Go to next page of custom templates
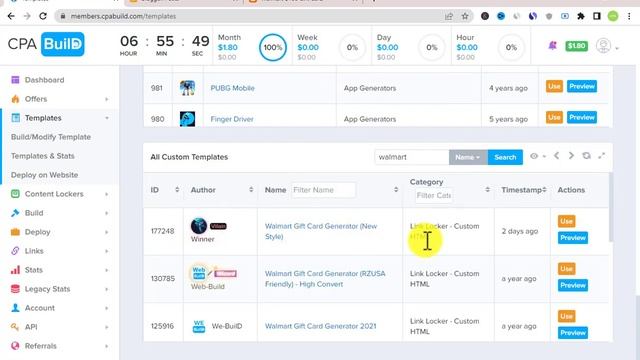 point(571,156)
